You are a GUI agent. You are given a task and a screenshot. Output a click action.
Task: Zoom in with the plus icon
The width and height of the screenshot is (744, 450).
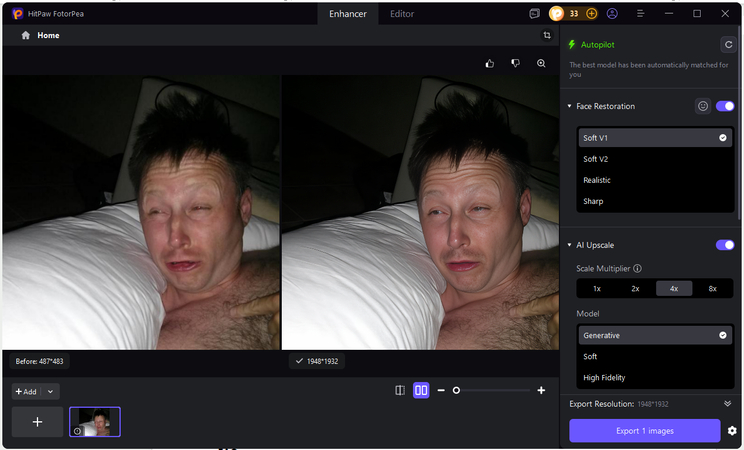click(x=541, y=390)
